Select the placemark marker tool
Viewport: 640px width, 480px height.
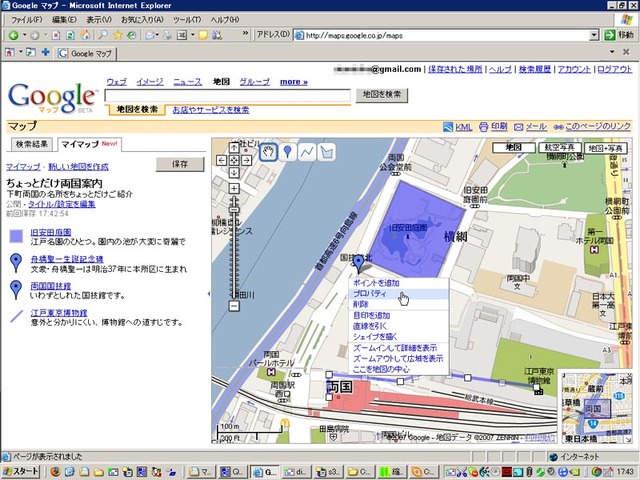288,152
